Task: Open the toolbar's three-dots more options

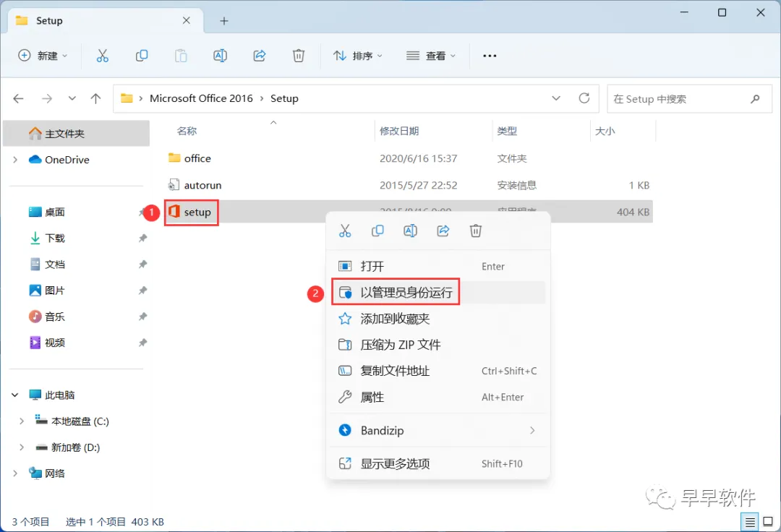Action: [x=490, y=56]
